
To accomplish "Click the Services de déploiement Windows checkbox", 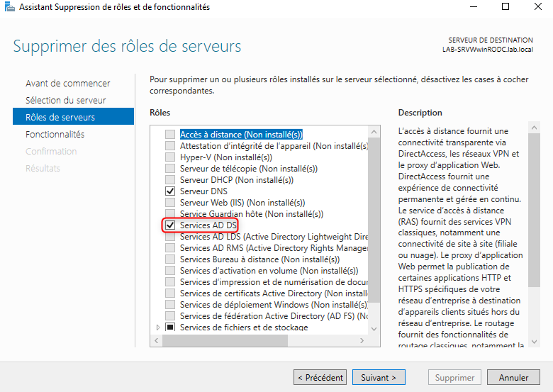I will pos(170,304).
